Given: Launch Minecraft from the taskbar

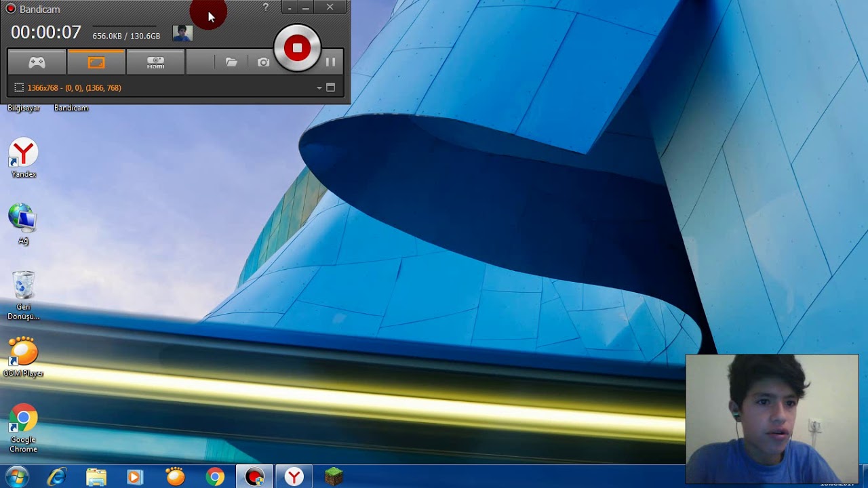Looking at the screenshot, I should 334,477.
